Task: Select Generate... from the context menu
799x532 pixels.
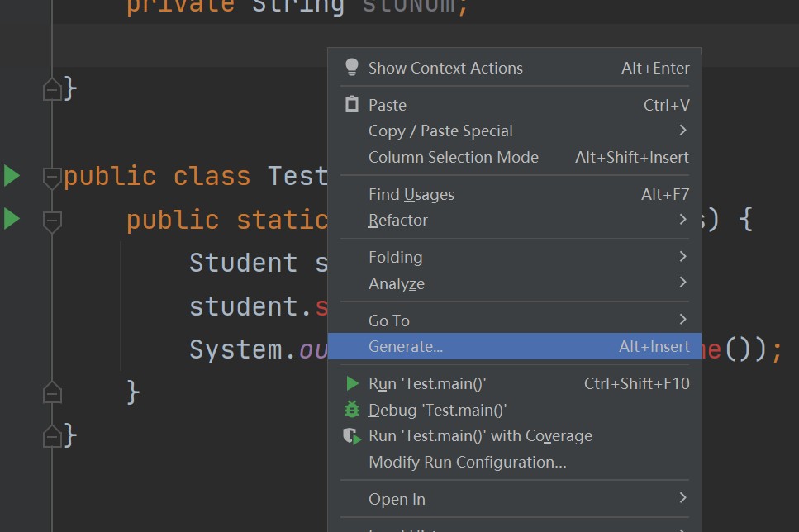Action: point(406,347)
